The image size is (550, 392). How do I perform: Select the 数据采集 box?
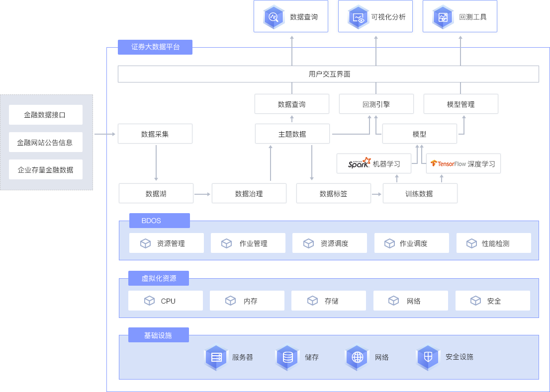click(x=155, y=134)
